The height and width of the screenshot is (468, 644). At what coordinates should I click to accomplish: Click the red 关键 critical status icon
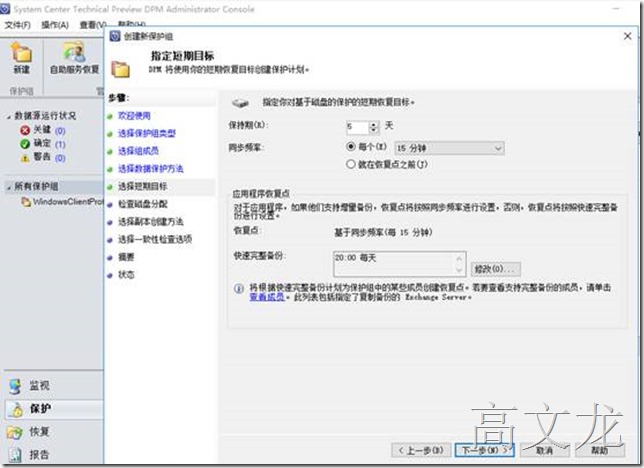pyautogui.click(x=25, y=131)
